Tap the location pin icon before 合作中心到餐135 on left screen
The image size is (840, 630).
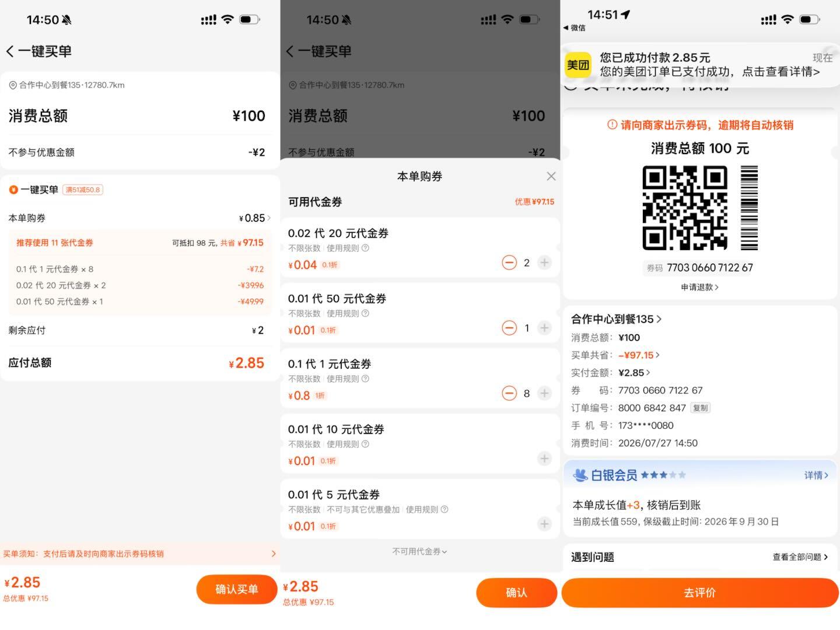pos(12,85)
